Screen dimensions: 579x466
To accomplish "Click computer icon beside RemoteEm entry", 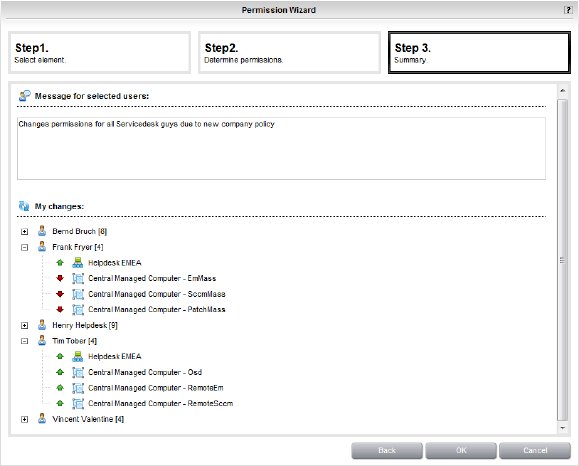I will [x=78, y=388].
